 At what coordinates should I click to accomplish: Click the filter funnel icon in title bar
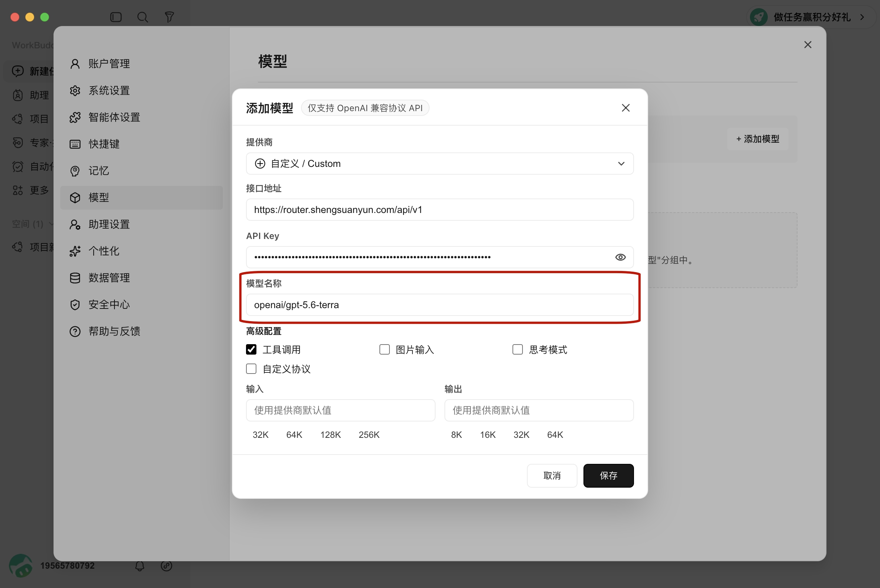(x=169, y=17)
